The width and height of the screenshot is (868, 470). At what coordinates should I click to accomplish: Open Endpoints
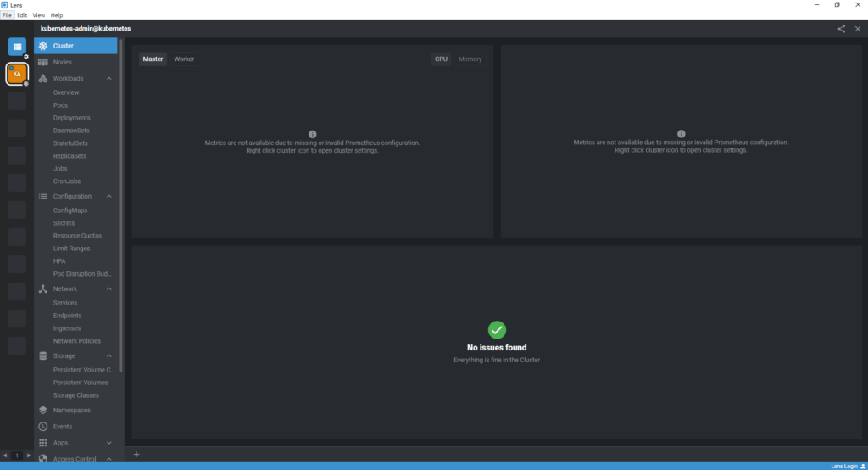tap(67, 316)
